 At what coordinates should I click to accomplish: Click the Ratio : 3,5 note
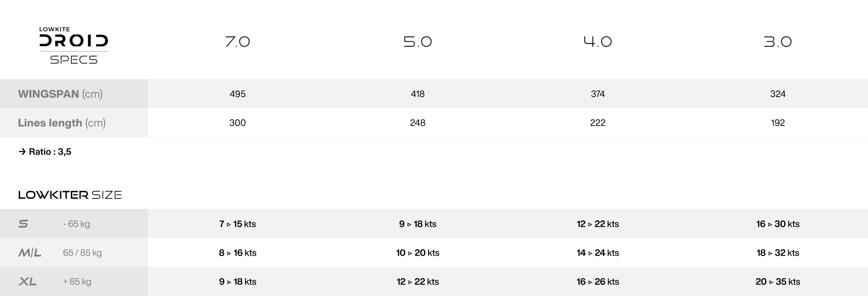[x=45, y=152]
